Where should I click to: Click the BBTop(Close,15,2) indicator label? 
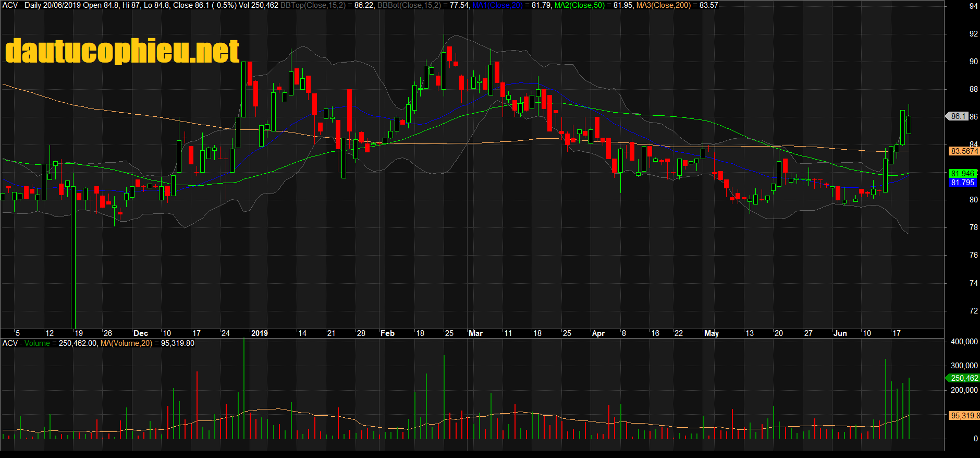coord(313,5)
